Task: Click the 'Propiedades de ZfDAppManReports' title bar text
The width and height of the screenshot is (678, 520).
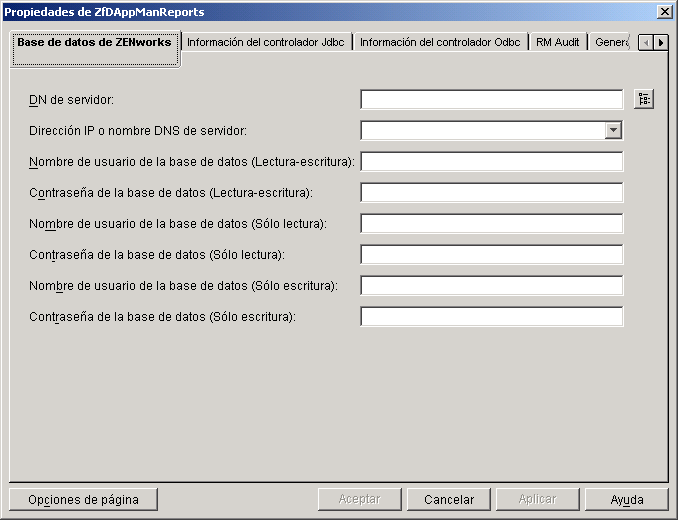Action: [x=104, y=12]
